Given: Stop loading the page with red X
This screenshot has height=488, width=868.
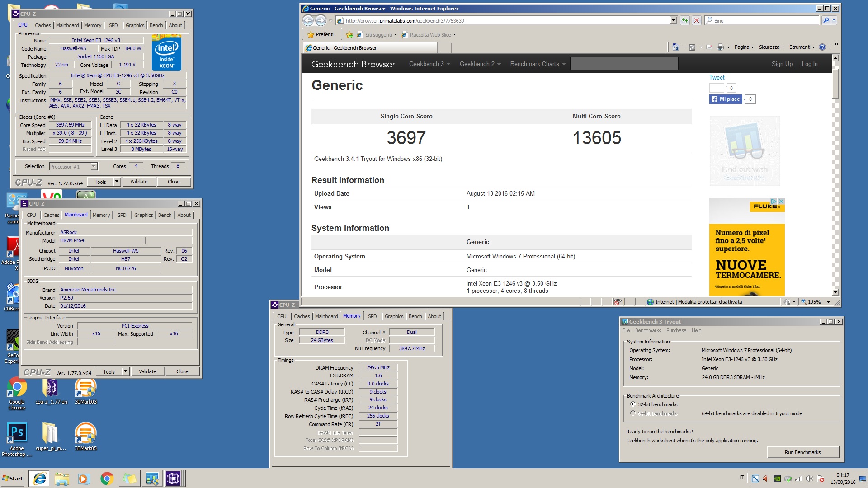Looking at the screenshot, I should click(x=697, y=20).
